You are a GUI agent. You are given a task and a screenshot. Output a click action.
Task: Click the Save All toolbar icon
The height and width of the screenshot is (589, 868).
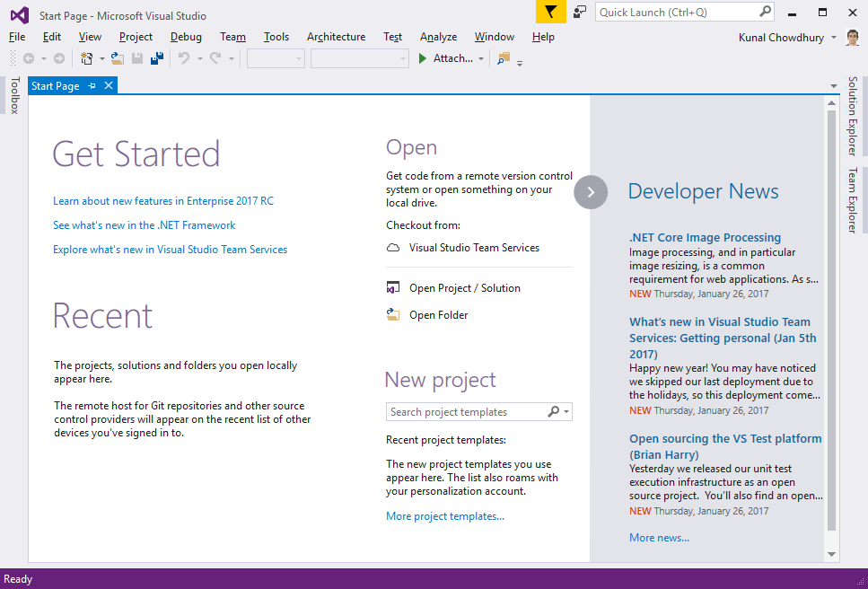[x=157, y=58]
